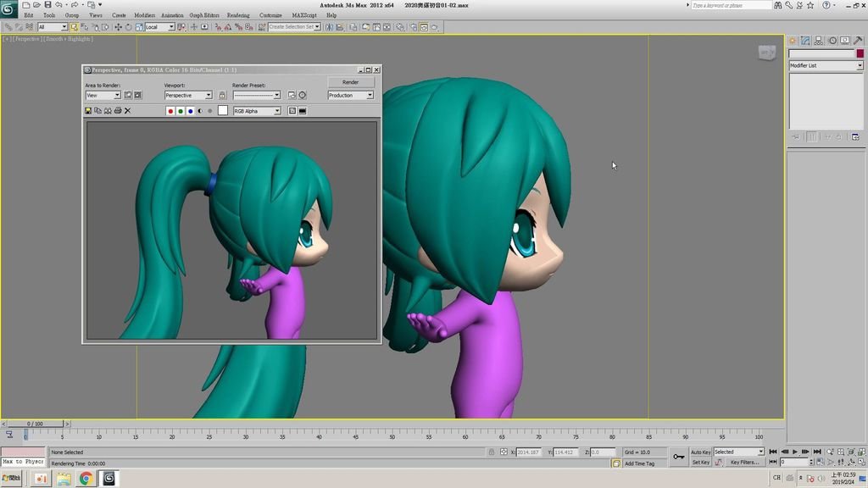Toggle alpha channel display
868x488 pixels.
200,111
